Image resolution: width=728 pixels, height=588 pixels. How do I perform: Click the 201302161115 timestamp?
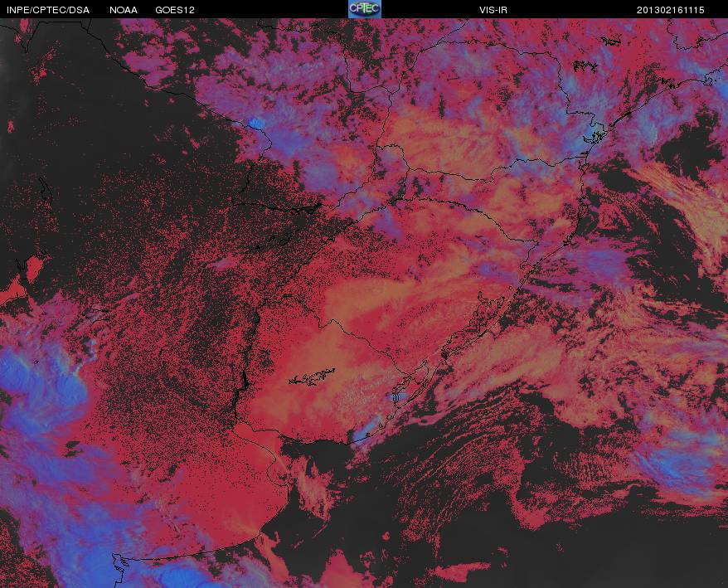coord(671,10)
